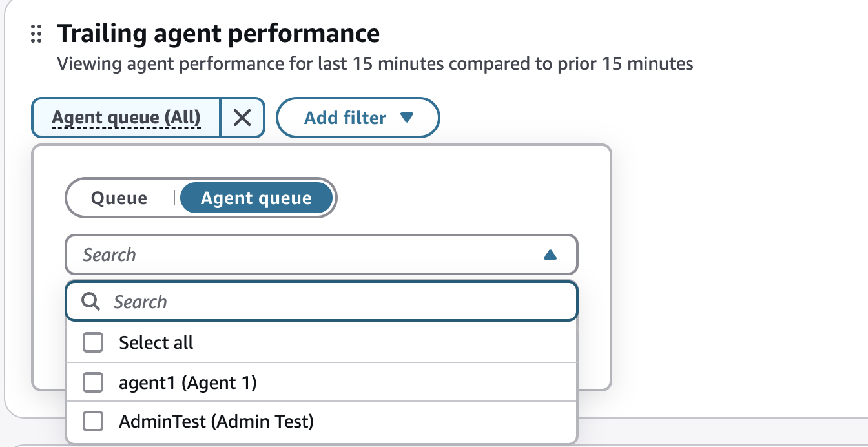This screenshot has height=447, width=868.
Task: Click the magnifying glass search icon
Action: (92, 301)
